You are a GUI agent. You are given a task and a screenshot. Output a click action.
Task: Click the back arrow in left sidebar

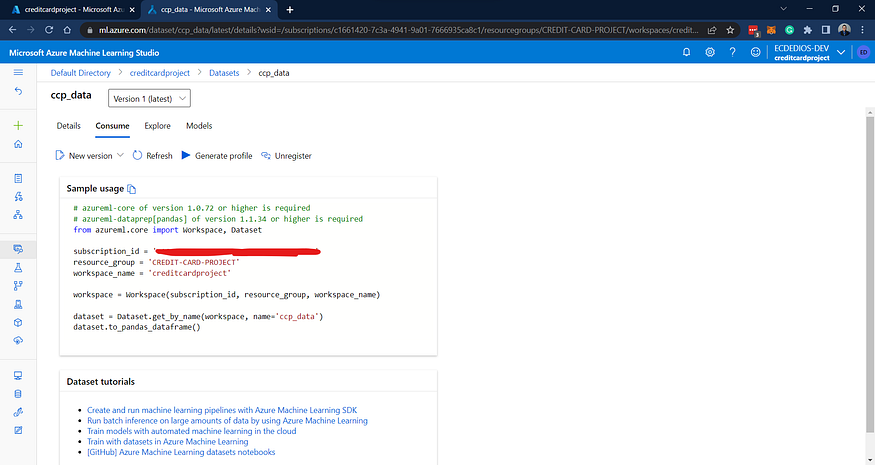(18, 91)
